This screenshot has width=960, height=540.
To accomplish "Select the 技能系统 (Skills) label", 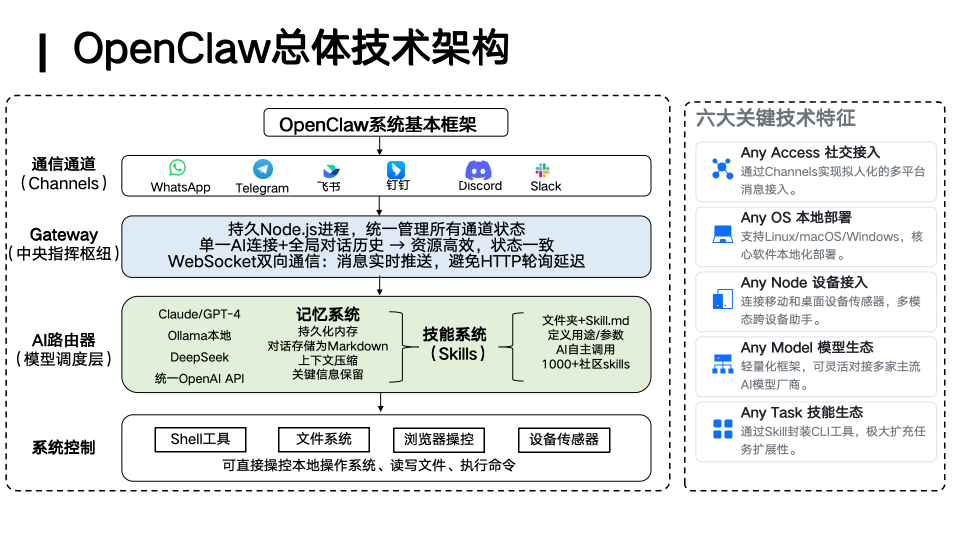I will pos(455,344).
